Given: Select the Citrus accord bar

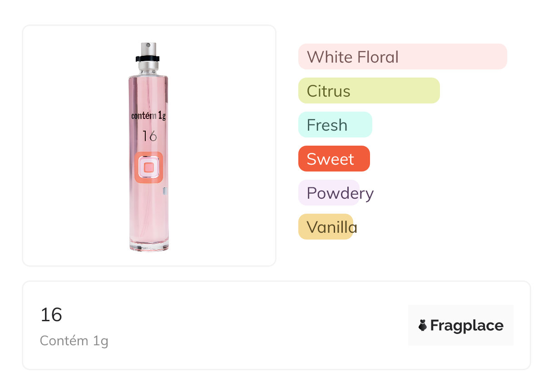Looking at the screenshot, I should pos(369,91).
